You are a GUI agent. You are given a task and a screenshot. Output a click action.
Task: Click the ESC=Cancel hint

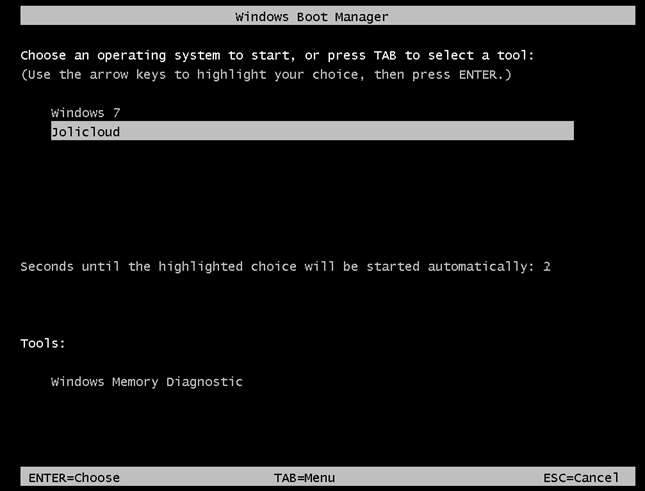pos(581,478)
